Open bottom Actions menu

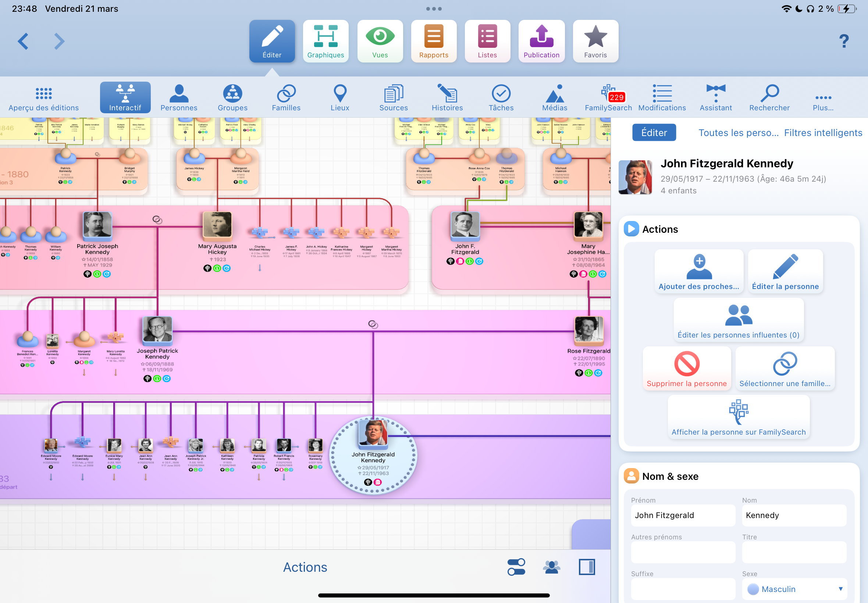click(305, 567)
